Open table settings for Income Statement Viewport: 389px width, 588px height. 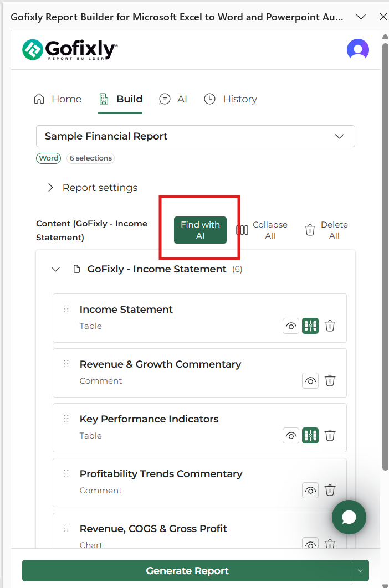point(310,326)
